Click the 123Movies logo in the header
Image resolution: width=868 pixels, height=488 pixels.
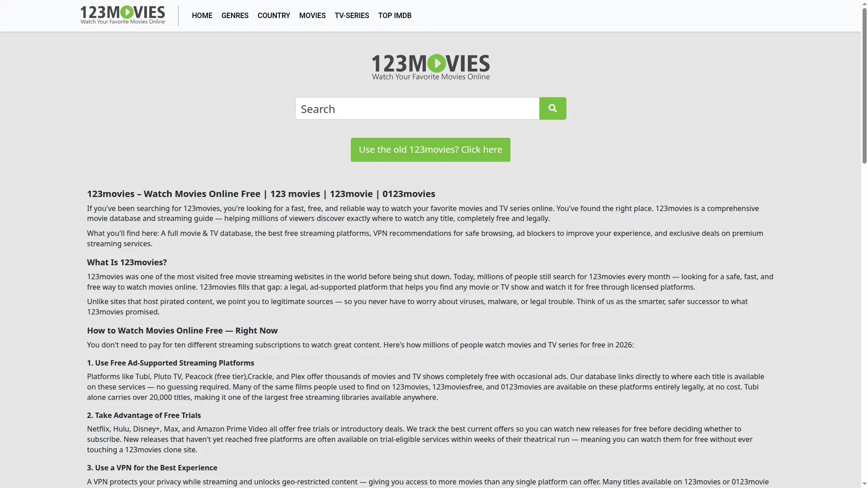point(123,15)
